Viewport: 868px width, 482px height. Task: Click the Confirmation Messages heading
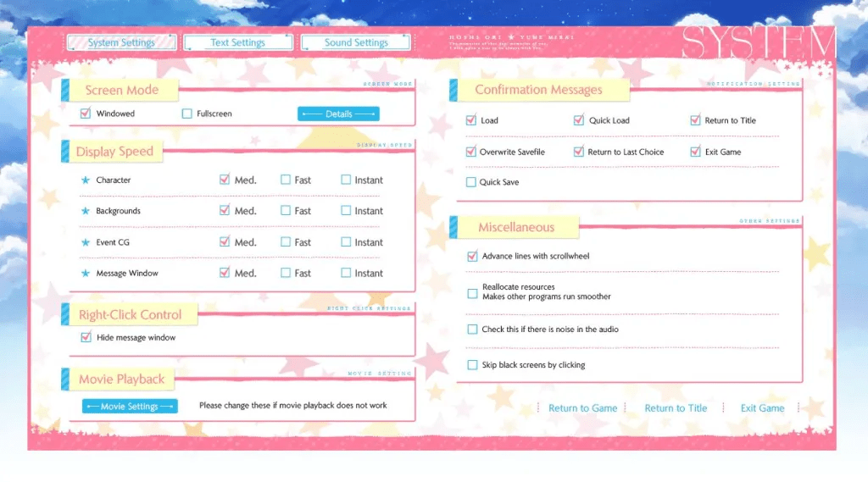click(538, 90)
